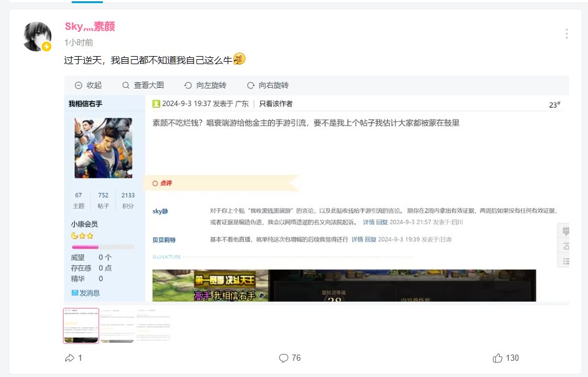Click the lightning badge on avatar
This screenshot has width=588, height=377.
coord(47,47)
